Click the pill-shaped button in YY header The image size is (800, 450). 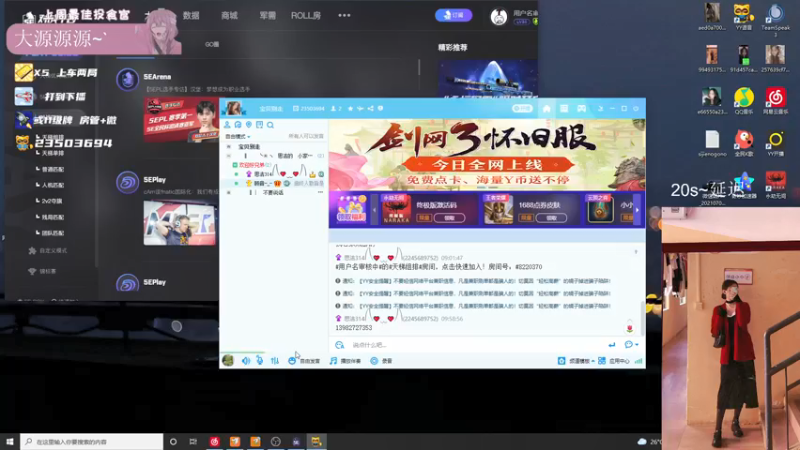(522, 108)
